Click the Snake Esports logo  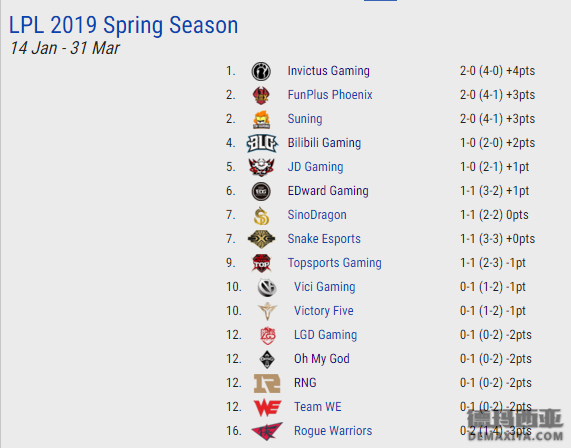click(261, 239)
